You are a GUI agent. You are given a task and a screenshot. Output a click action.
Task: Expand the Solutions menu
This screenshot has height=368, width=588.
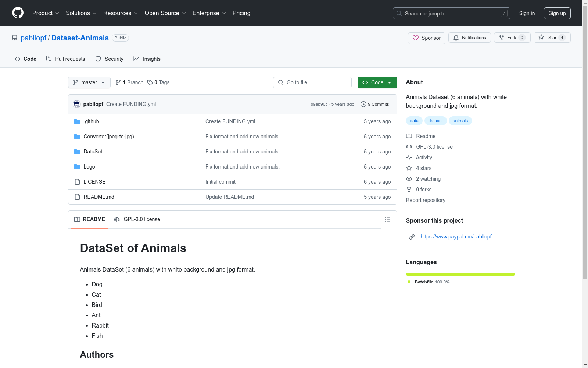(81, 13)
